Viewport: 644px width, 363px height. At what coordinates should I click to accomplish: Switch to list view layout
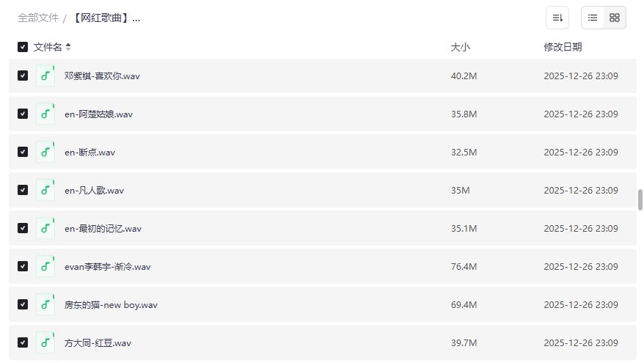coord(593,18)
